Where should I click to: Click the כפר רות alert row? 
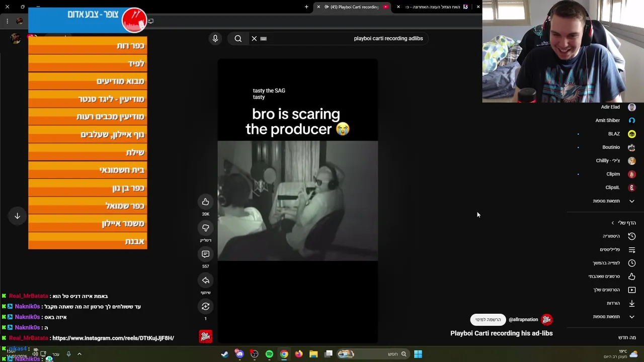[88, 46]
